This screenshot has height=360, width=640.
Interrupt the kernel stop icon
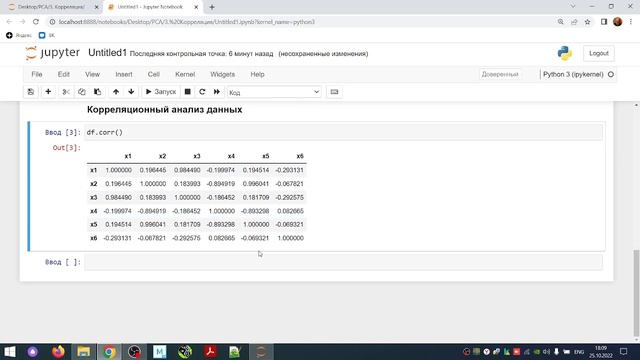tap(187, 92)
